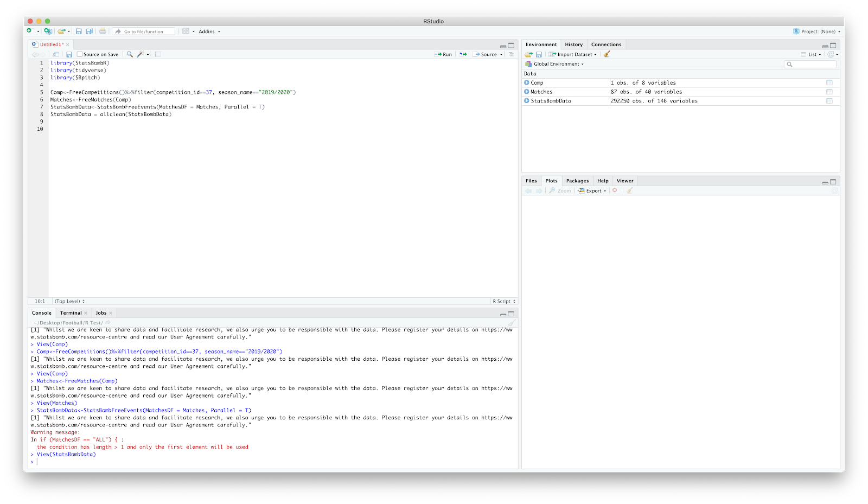Go back to the previous source location

pos(35,54)
